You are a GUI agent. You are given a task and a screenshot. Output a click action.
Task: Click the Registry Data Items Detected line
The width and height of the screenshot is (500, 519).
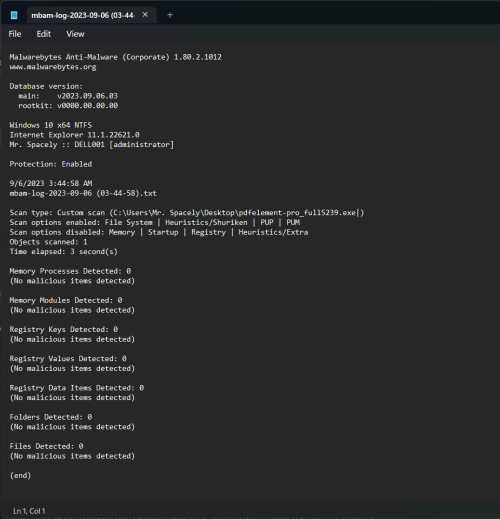click(x=77, y=388)
